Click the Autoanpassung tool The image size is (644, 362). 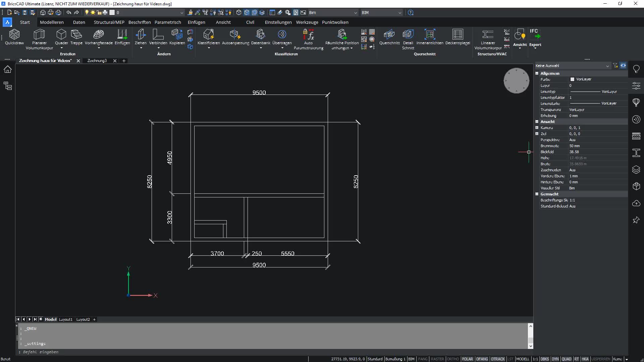click(x=235, y=37)
